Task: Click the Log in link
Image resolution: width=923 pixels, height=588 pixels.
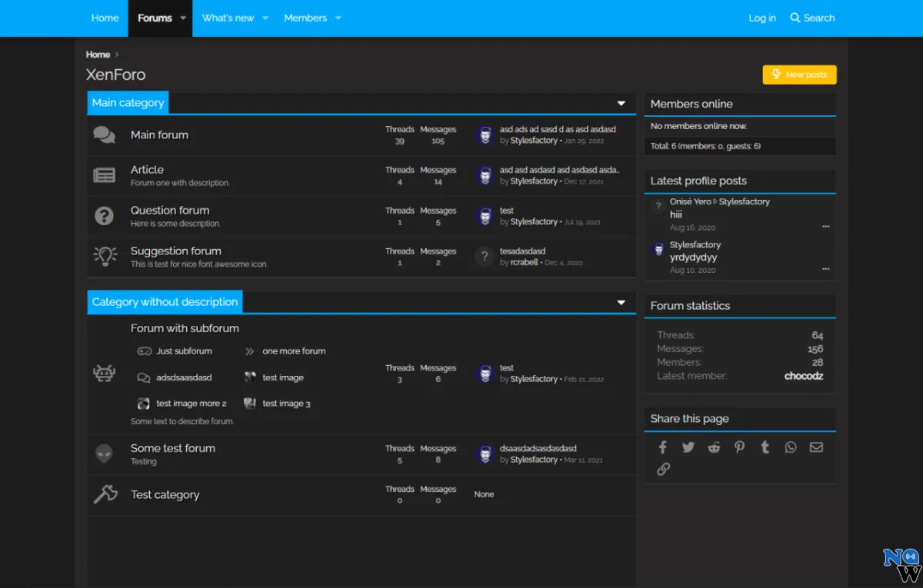Action: point(762,18)
